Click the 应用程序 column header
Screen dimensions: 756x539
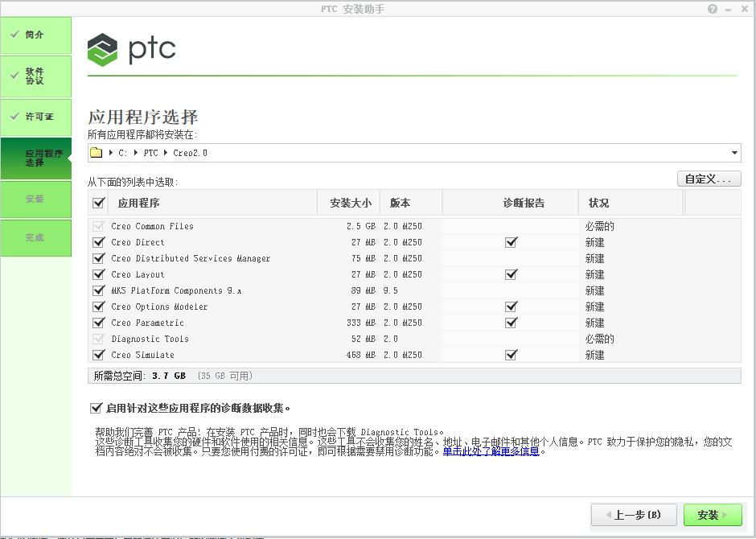point(212,203)
